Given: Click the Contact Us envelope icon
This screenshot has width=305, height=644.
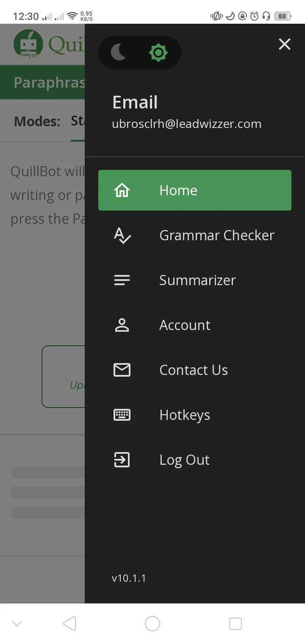Looking at the screenshot, I should click(x=122, y=370).
